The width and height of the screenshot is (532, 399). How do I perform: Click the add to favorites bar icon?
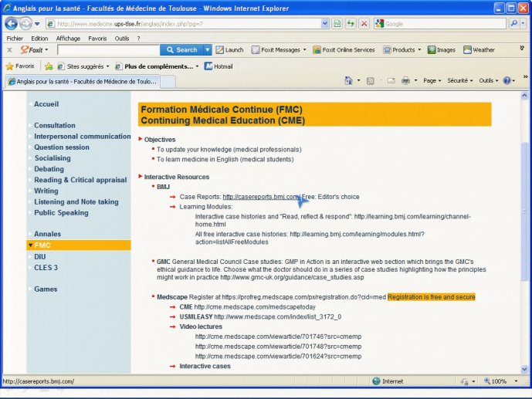coord(49,66)
